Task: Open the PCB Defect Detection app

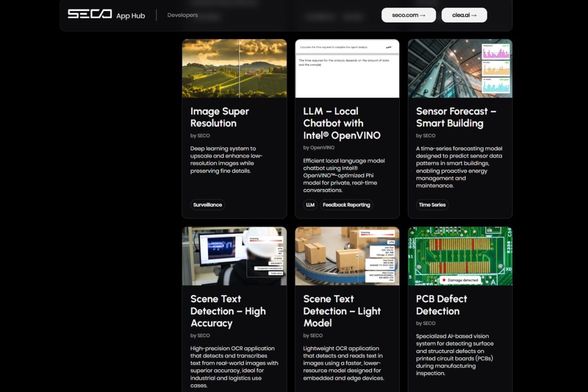Action: [x=441, y=305]
